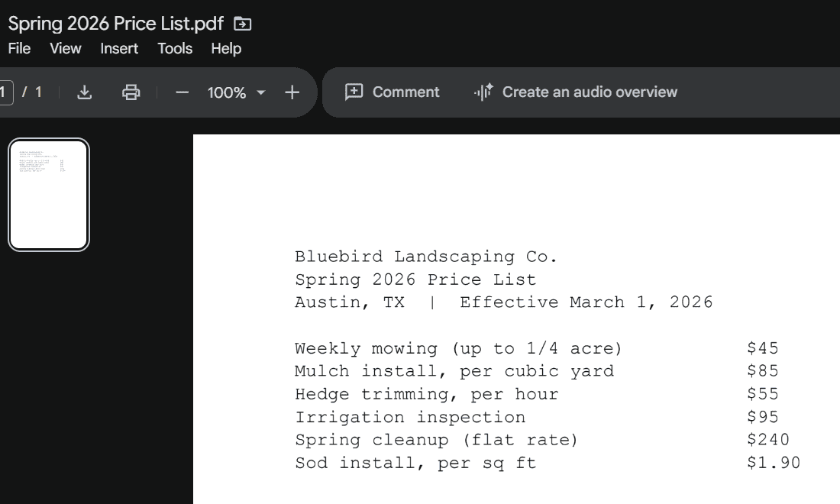Click the Comment button
The width and height of the screenshot is (840, 504).
393,92
